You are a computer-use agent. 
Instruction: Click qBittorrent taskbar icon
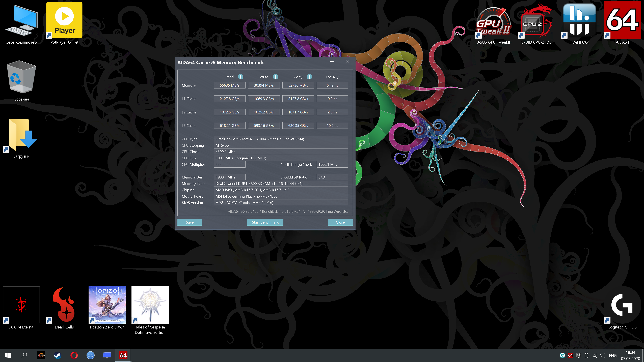[x=91, y=355]
